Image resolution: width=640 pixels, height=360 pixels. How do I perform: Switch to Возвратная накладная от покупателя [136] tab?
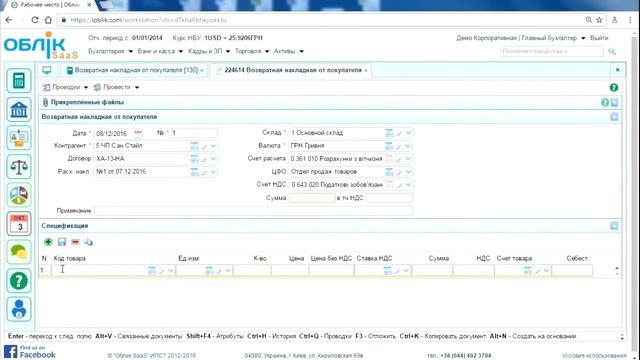click(136, 70)
